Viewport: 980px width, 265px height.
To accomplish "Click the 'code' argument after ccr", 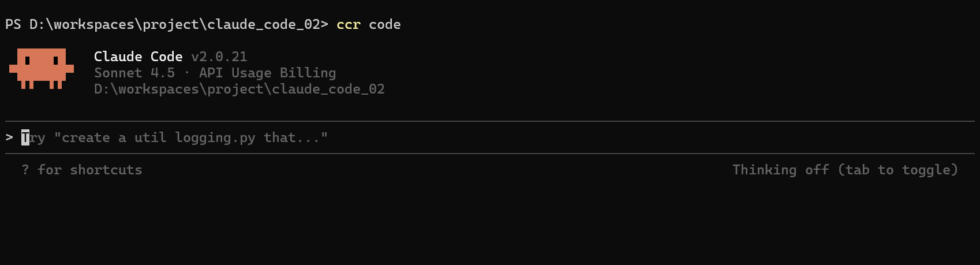I will (x=384, y=24).
